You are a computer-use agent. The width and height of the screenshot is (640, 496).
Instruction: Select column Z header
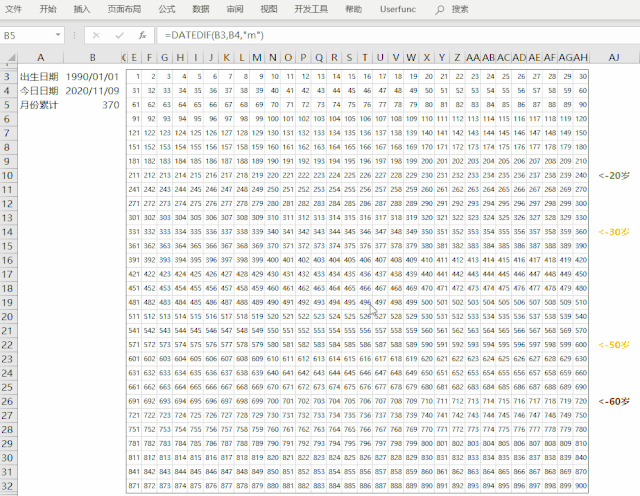(457, 58)
